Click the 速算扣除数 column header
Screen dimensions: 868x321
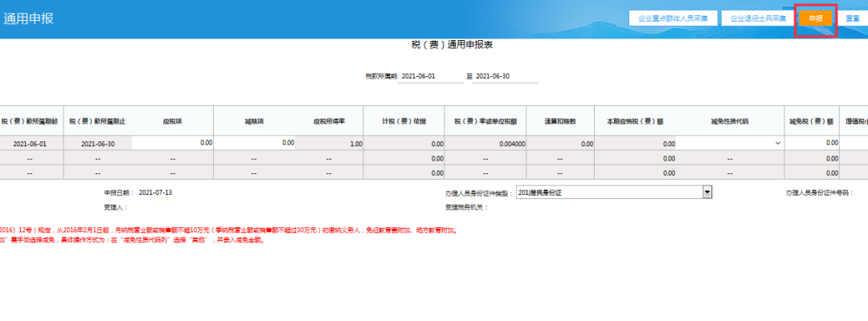(560, 121)
